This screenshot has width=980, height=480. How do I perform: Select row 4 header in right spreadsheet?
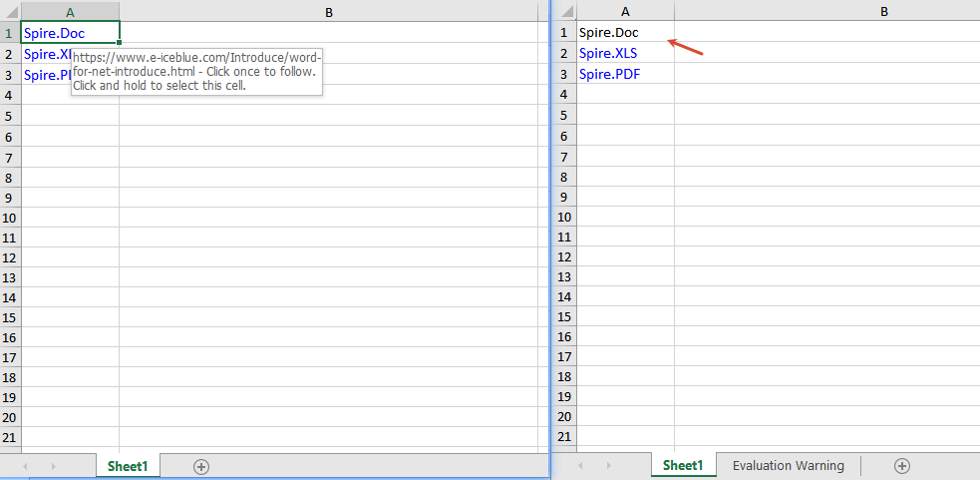pyautogui.click(x=564, y=94)
